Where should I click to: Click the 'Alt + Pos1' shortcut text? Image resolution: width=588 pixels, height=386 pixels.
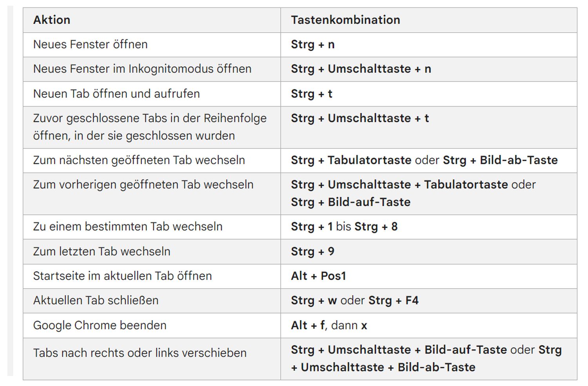point(318,276)
